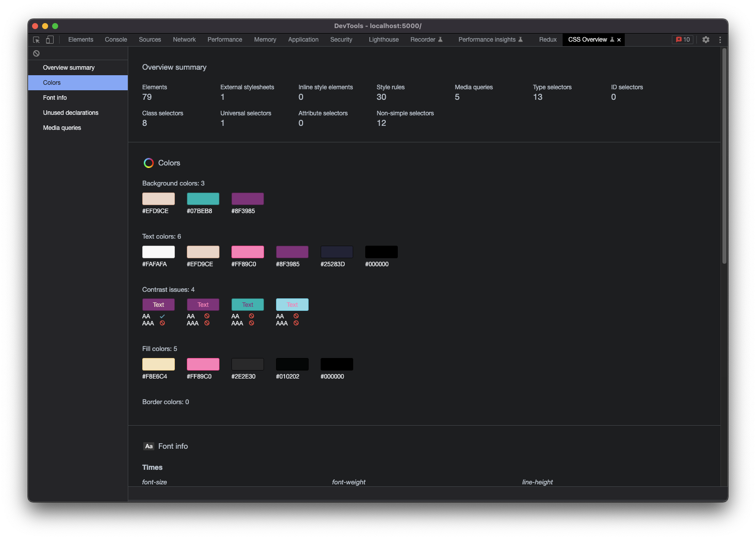Viewport: 756px width, 539px height.
Task: Click the Colors color wheel section icon
Action: pos(148,162)
